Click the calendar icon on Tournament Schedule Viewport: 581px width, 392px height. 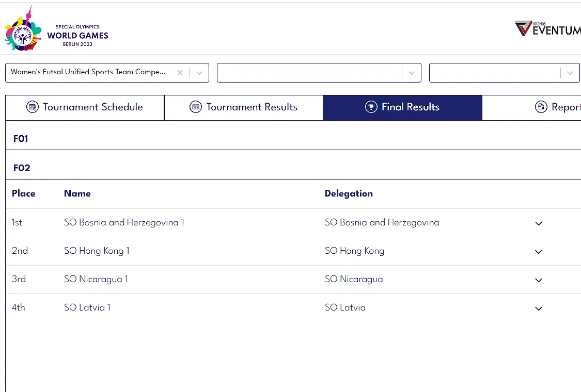[33, 107]
